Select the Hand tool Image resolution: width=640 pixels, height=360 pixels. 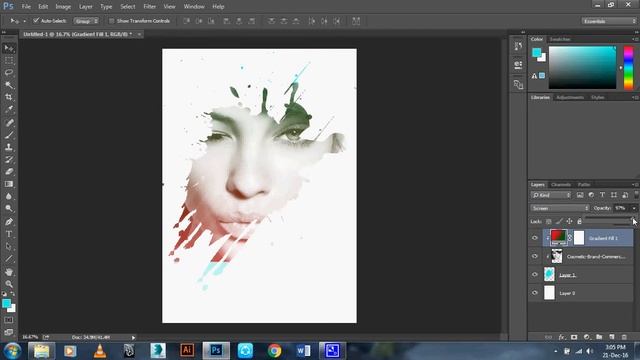[x=9, y=272]
